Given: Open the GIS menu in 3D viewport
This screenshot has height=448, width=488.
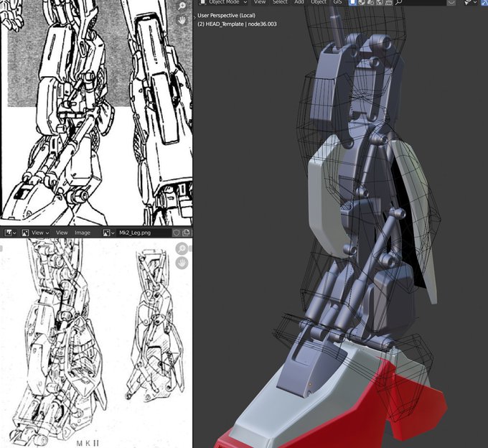Looking at the screenshot, I should click(337, 2).
